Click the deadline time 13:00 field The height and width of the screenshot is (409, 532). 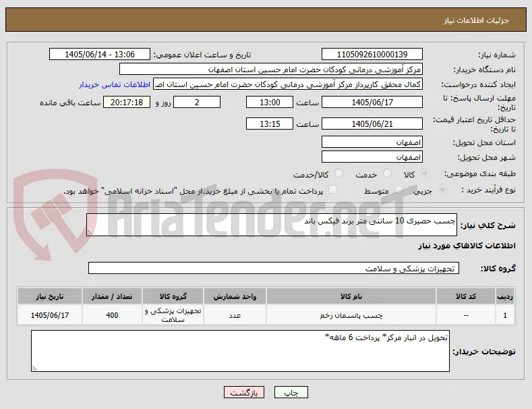(x=270, y=103)
